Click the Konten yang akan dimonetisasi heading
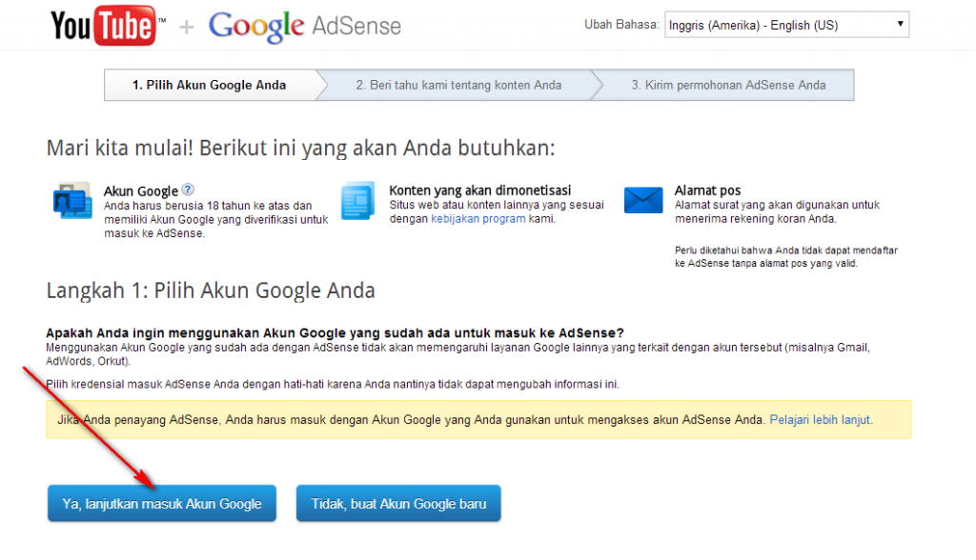 click(x=480, y=190)
